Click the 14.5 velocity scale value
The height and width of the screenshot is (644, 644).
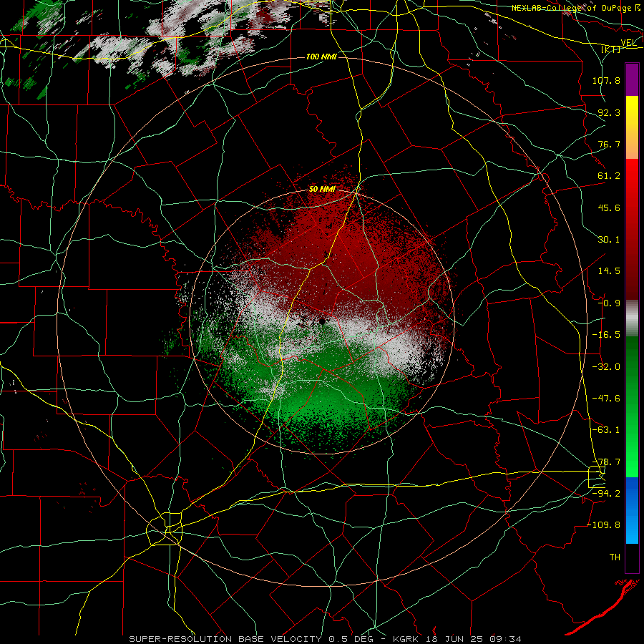click(x=609, y=271)
